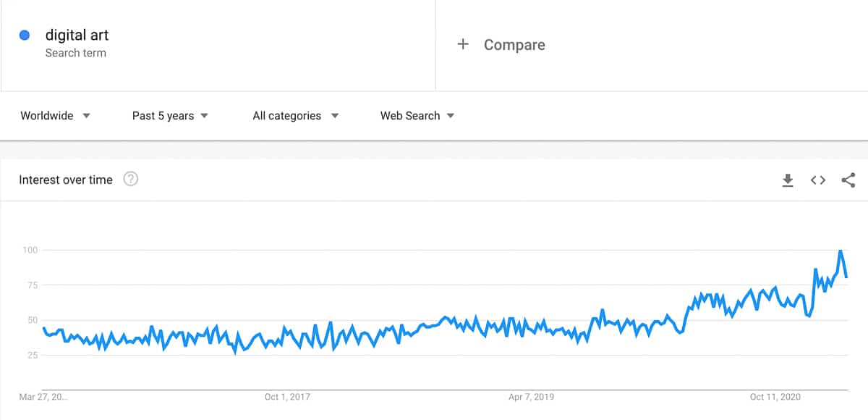
Task: Expand the Worldwide dropdown arrow
Action: coord(86,116)
